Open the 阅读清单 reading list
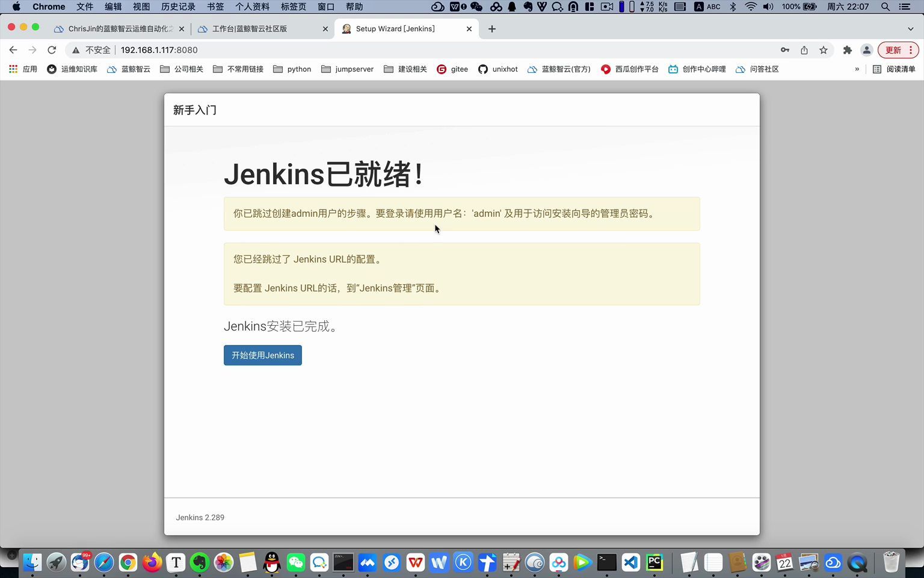The image size is (924, 578). click(x=894, y=69)
